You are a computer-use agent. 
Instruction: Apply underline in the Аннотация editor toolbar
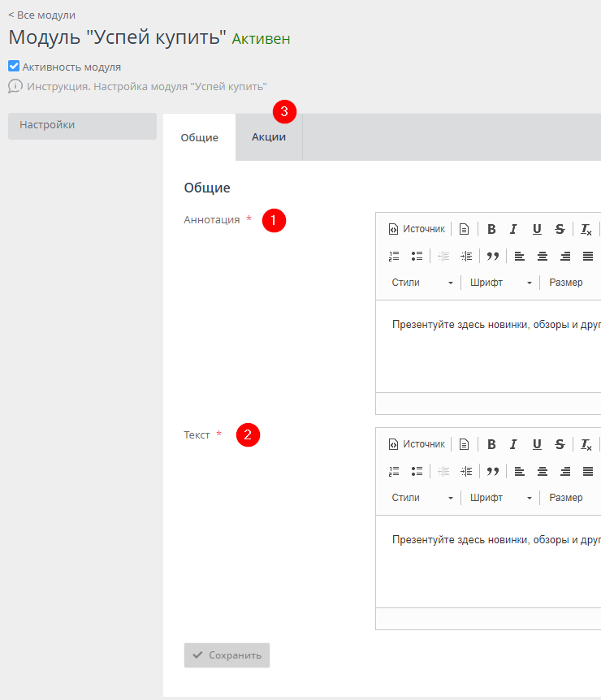tap(537, 229)
